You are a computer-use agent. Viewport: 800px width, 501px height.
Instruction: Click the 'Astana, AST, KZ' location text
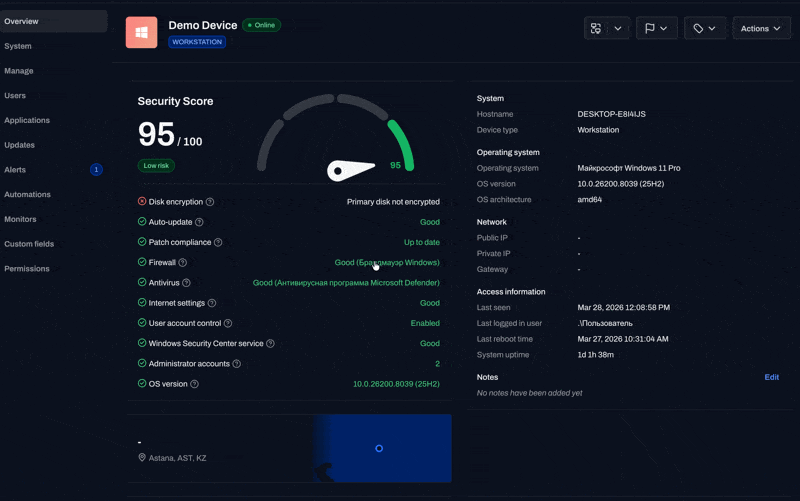click(177, 458)
